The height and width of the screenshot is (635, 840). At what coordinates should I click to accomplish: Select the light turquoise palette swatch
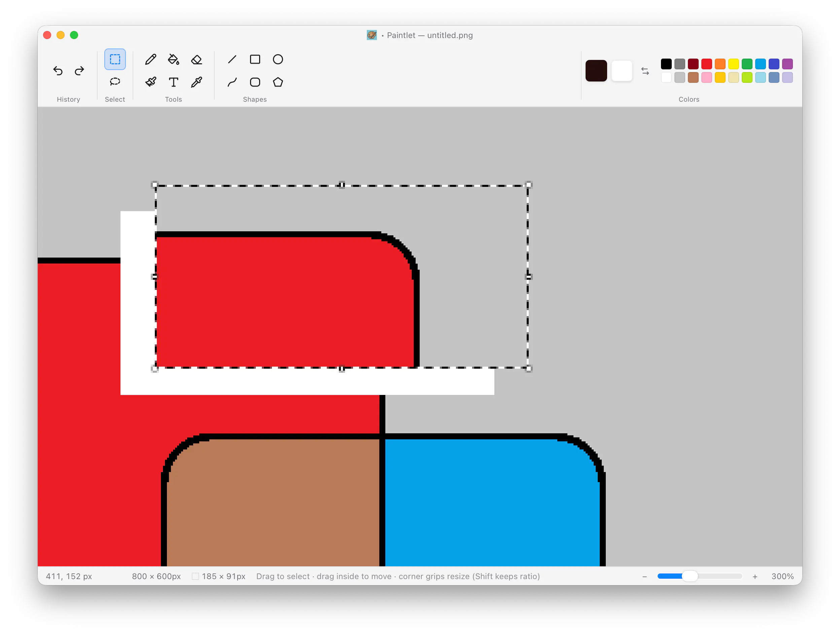click(x=761, y=77)
